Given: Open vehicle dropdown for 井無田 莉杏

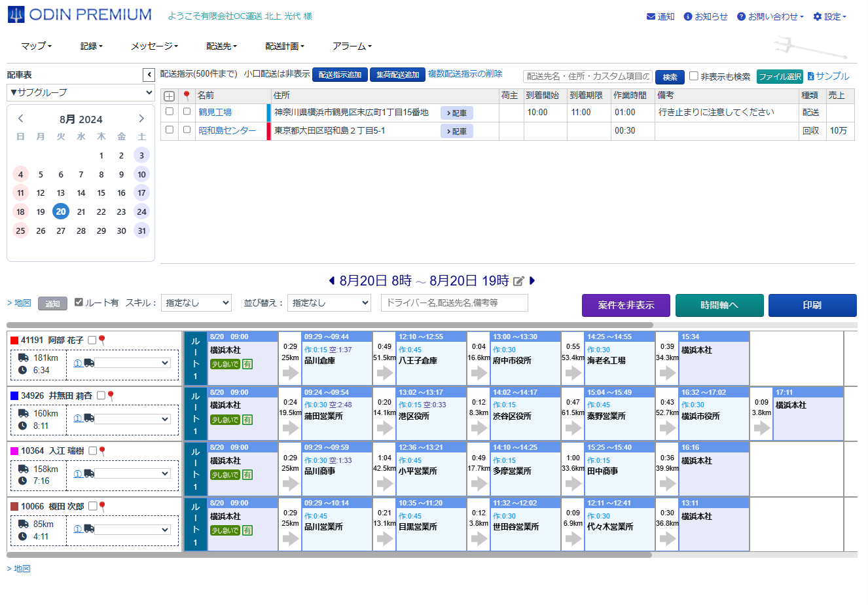Looking at the screenshot, I should [133, 418].
